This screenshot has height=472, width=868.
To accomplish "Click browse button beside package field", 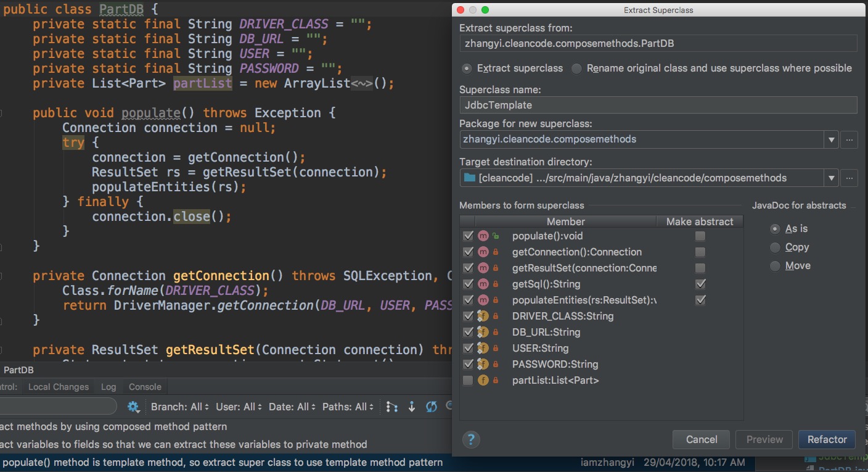I will [849, 139].
